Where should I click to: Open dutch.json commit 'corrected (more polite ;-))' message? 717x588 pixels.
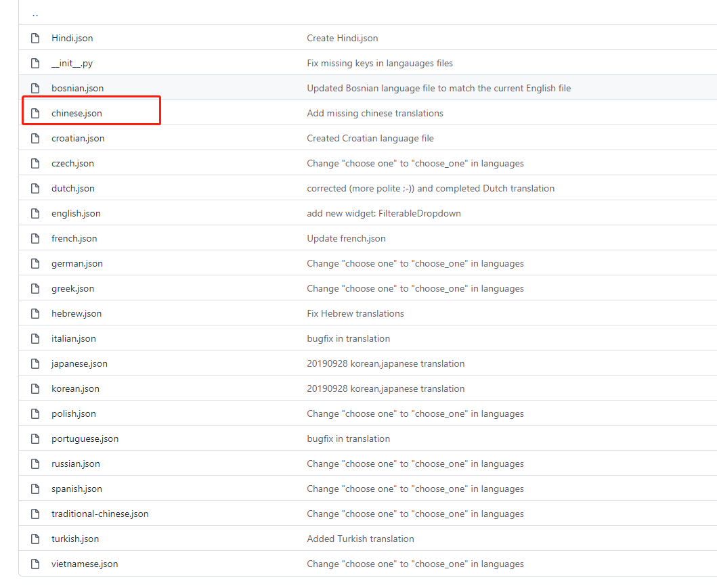pyautogui.click(x=431, y=188)
